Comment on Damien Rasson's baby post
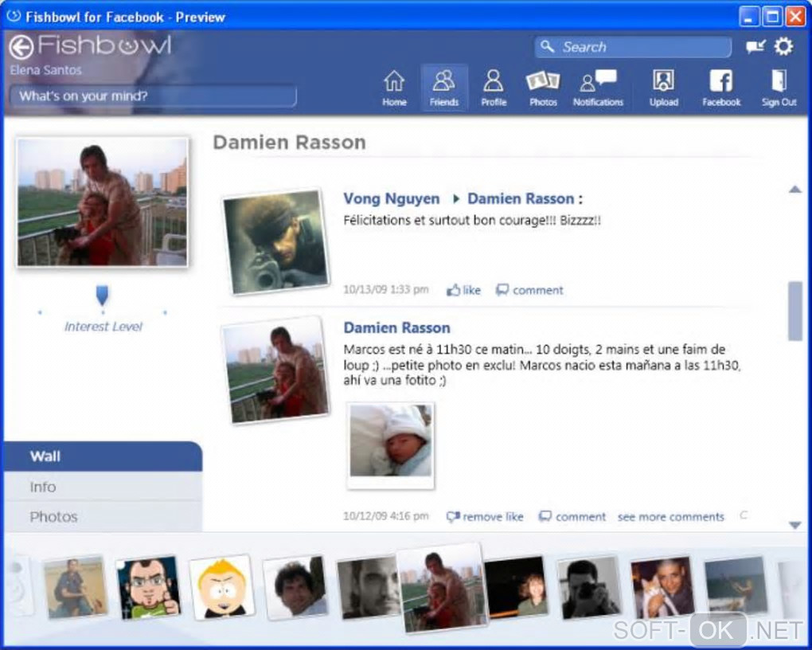 572,516
